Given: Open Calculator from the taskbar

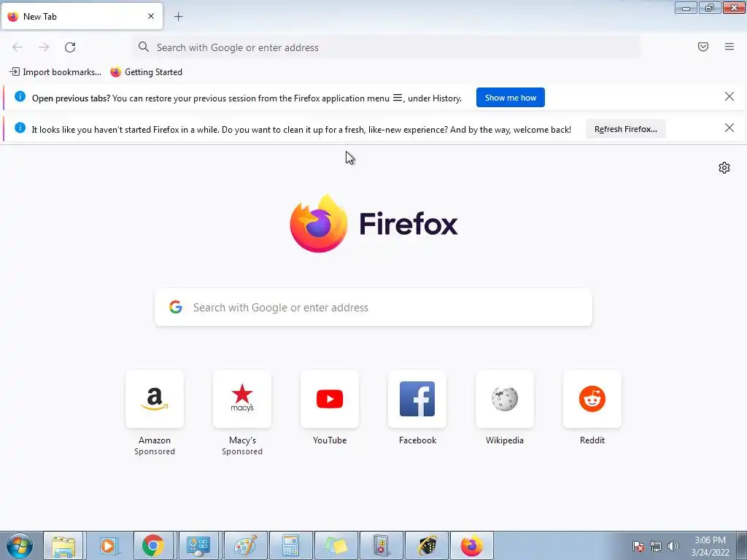Looking at the screenshot, I should tap(290, 545).
